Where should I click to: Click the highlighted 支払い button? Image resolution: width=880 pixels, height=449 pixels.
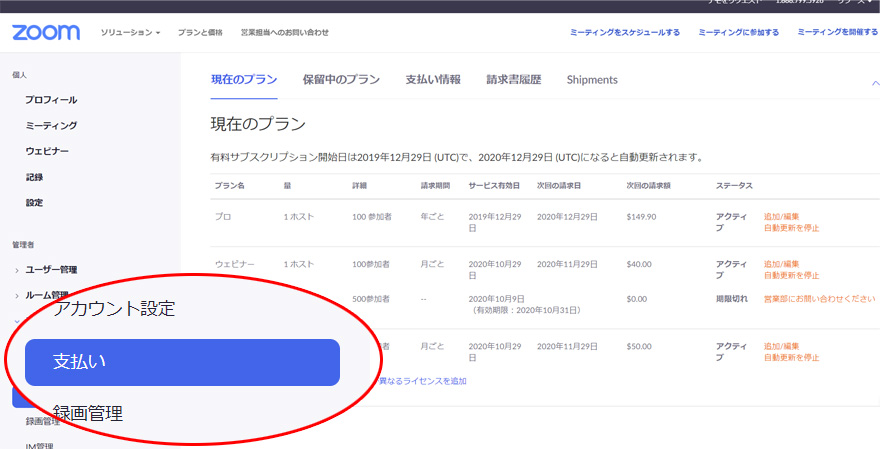pyautogui.click(x=182, y=362)
